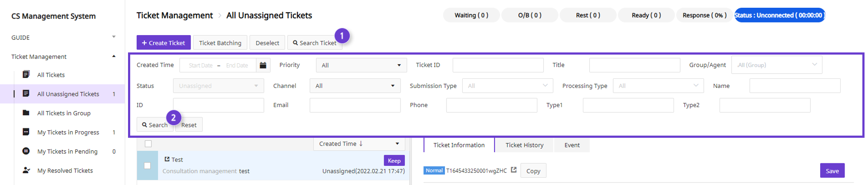Expand the GUIDE sidebar section
Viewport: 868px width, 185px height.
114,37
